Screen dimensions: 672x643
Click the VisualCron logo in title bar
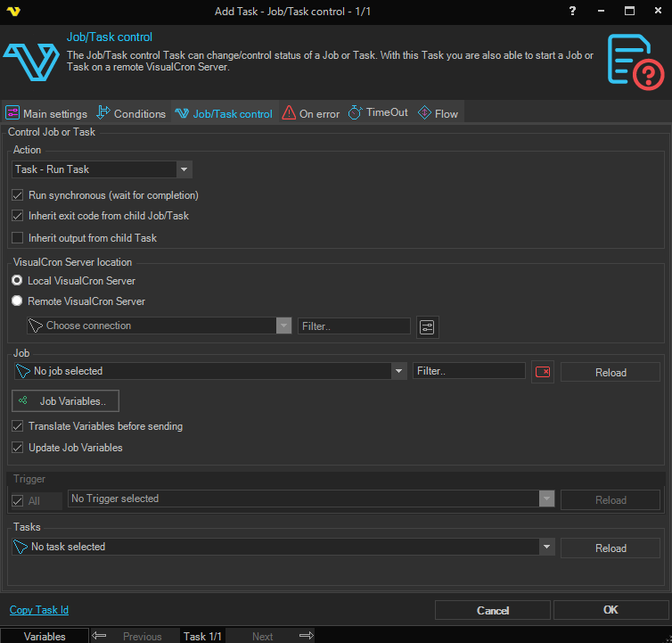13,12
